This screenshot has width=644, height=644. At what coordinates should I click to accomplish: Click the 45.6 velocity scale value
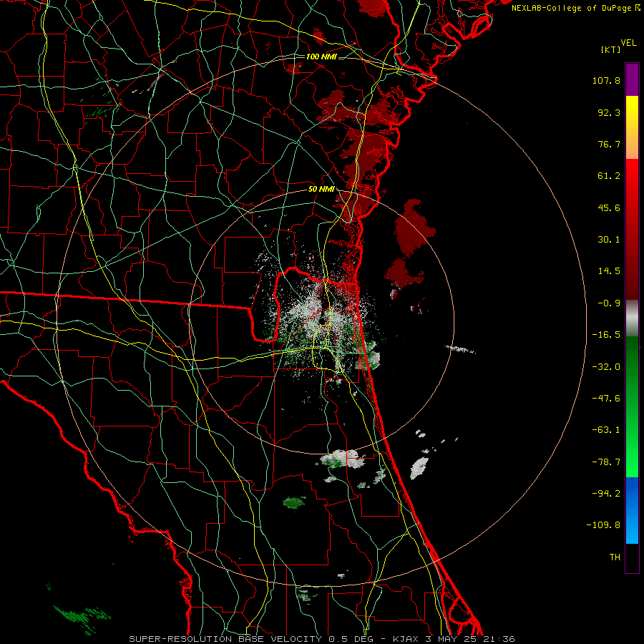coord(609,208)
